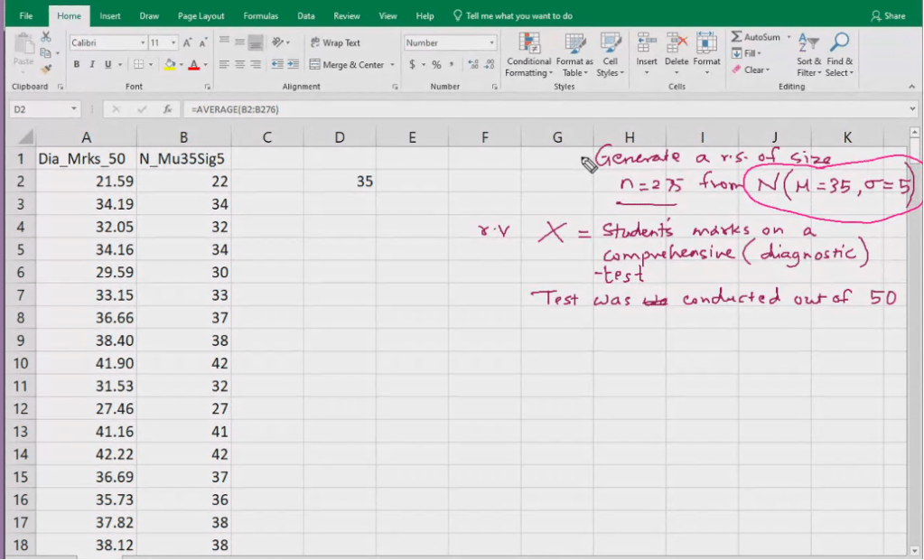This screenshot has height=560, width=924.
Task: Click the Merge & Center button
Action: point(347,65)
